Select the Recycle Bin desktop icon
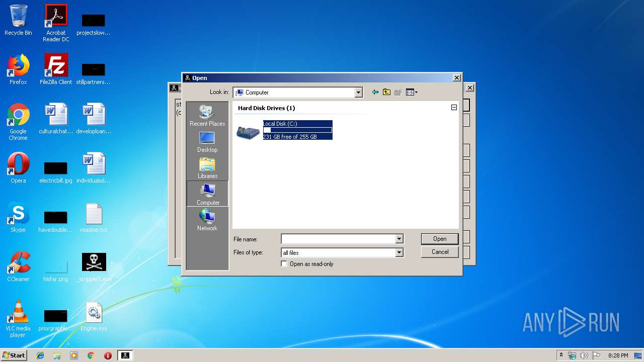This screenshot has width=644, height=362. click(x=18, y=21)
